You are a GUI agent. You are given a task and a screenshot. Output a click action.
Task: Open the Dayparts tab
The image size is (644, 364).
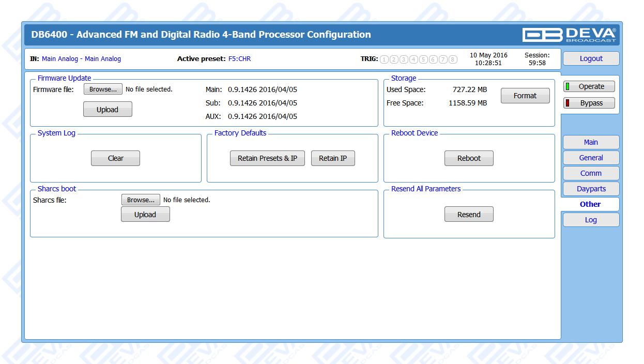point(591,189)
